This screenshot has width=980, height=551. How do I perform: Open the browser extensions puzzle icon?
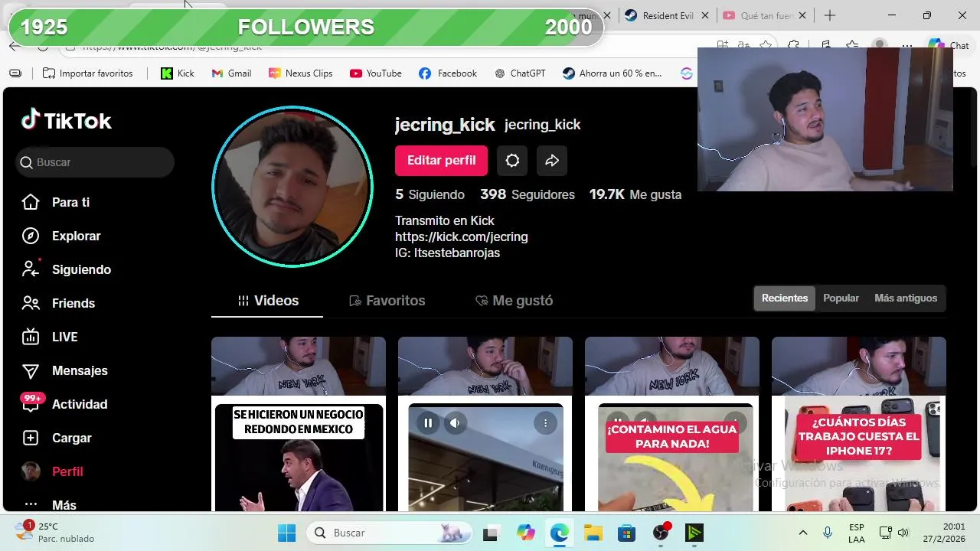pyautogui.click(x=794, y=45)
